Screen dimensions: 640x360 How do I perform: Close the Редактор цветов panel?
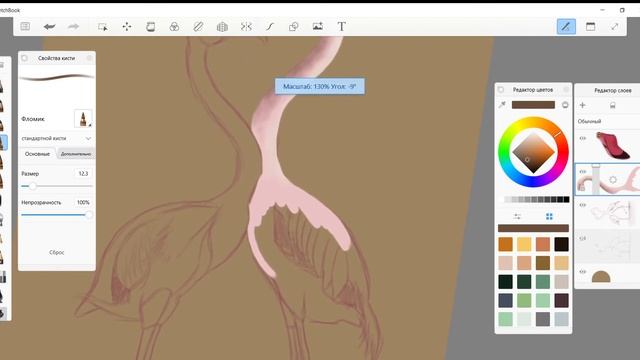(x=566, y=89)
